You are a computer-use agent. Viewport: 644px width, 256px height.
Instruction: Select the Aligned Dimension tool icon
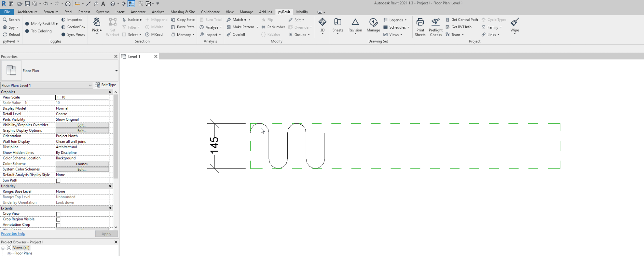tap(88, 4)
